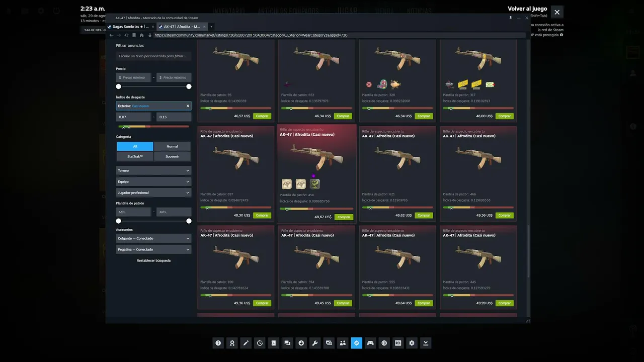Expand the Torneo dropdown
This screenshot has height=362, width=644.
pos(153,170)
